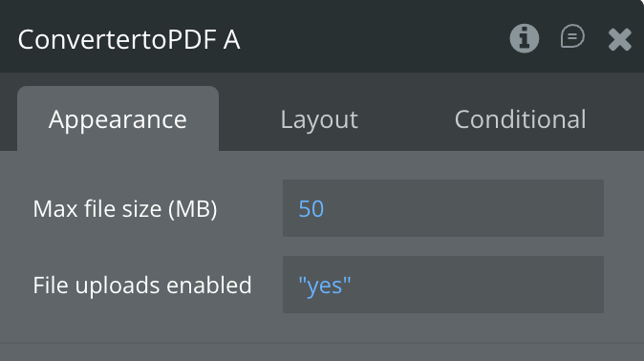View reference via the circled i icon
This screenshot has width=644, height=361.
524,38
